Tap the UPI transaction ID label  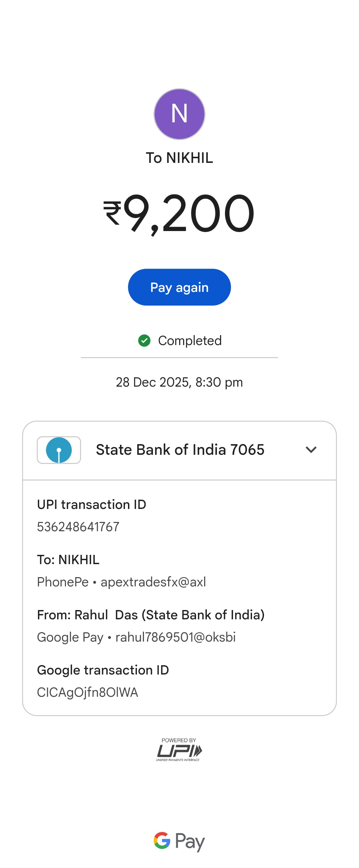tap(91, 504)
